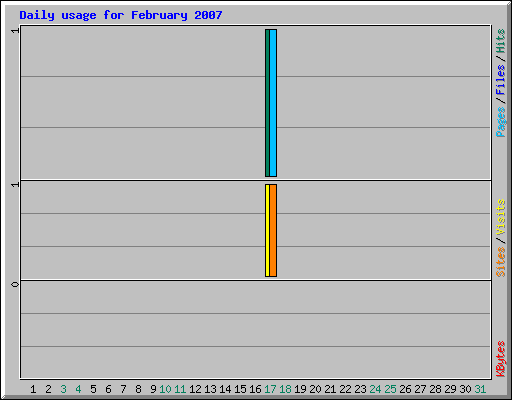
Task: Click the top panel's y-axis value 1
Action: 15,31
